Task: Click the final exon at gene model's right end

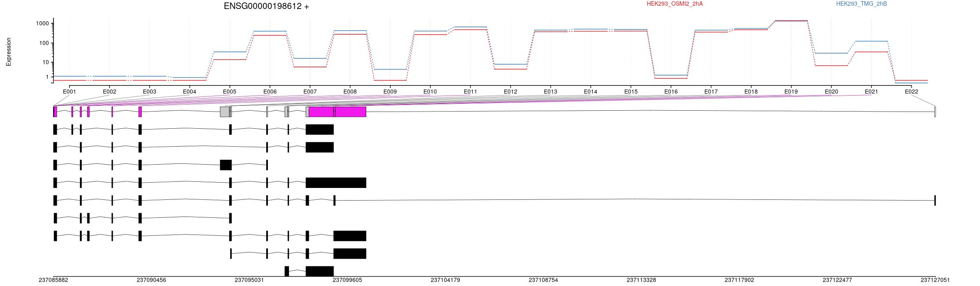Action: (935, 112)
